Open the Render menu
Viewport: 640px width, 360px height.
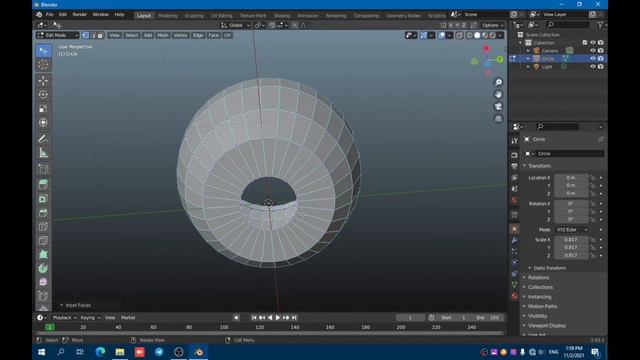click(80, 15)
